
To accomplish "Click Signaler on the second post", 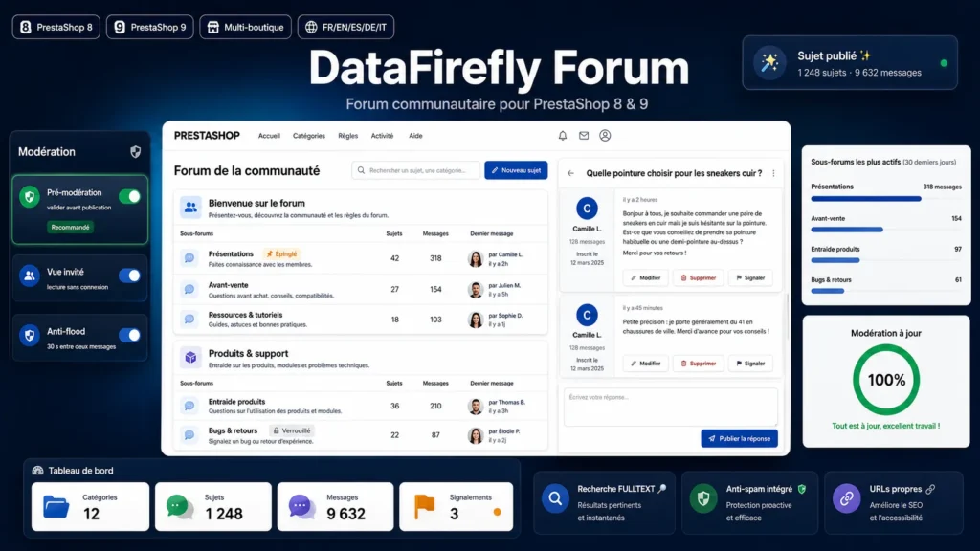I will [750, 364].
